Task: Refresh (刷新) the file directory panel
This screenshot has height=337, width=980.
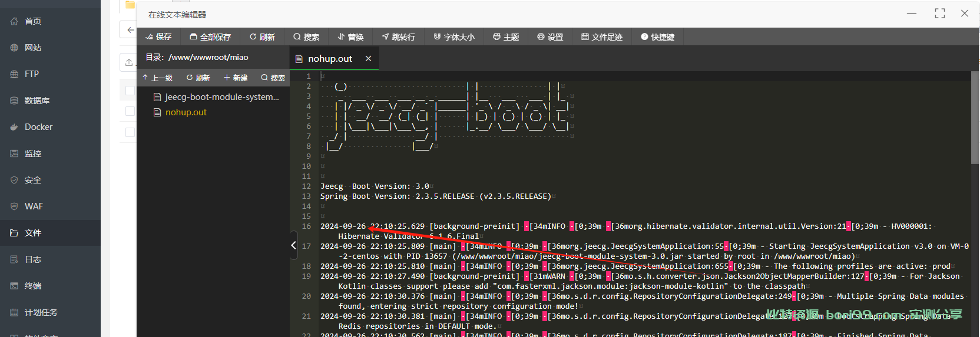Action: tap(198, 78)
